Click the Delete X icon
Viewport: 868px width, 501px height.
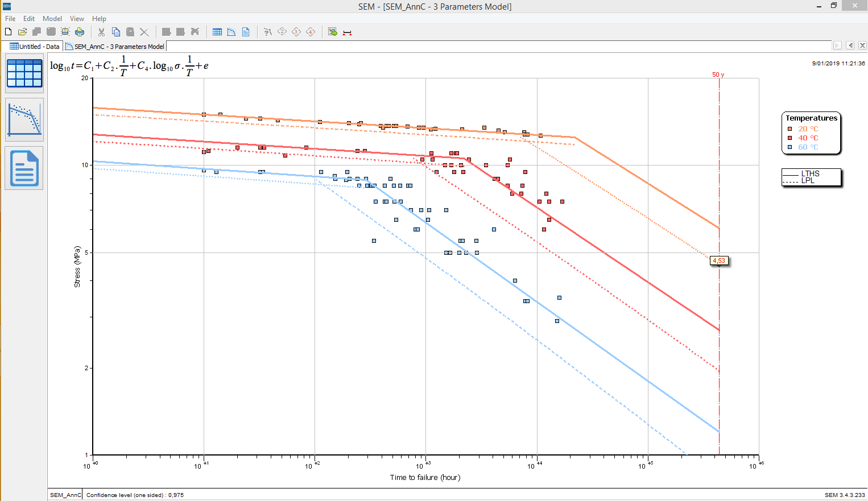pyautogui.click(x=144, y=32)
